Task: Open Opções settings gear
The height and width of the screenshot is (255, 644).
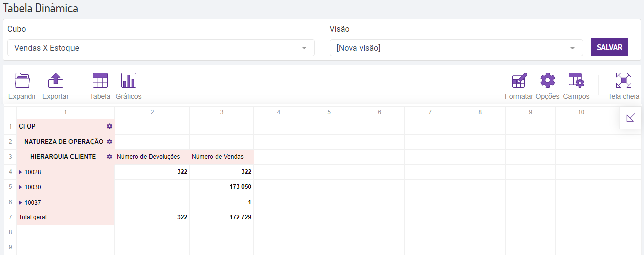Action: [547, 81]
